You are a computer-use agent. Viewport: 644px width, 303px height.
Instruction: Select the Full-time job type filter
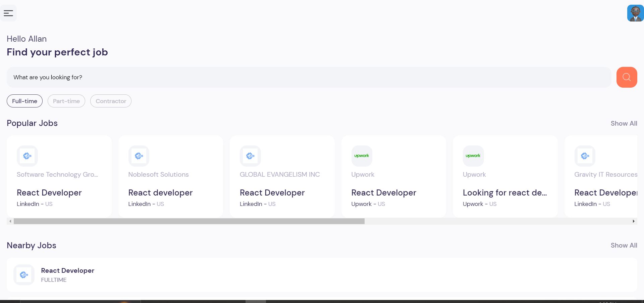point(24,101)
